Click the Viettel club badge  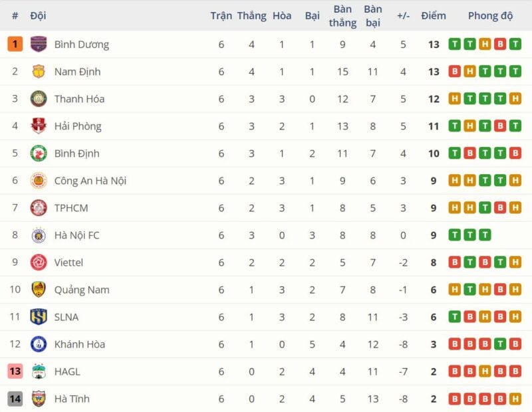[x=39, y=262]
